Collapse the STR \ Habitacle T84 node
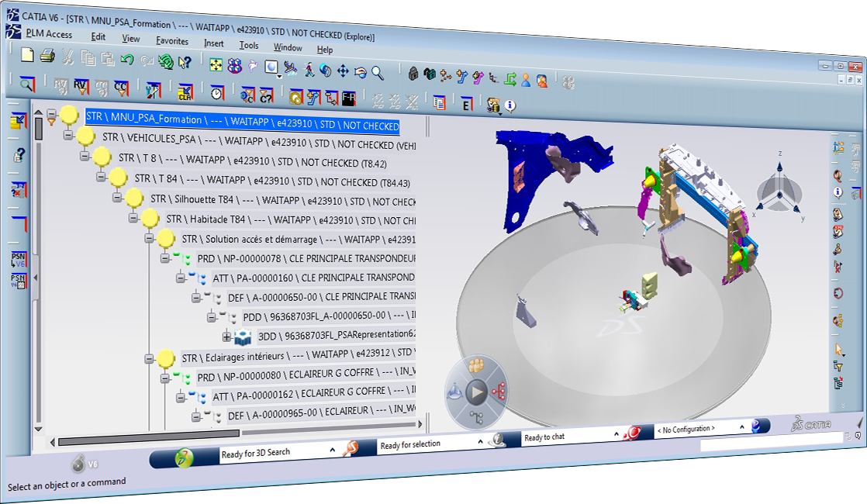This screenshot has height=504, width=867. (x=133, y=218)
